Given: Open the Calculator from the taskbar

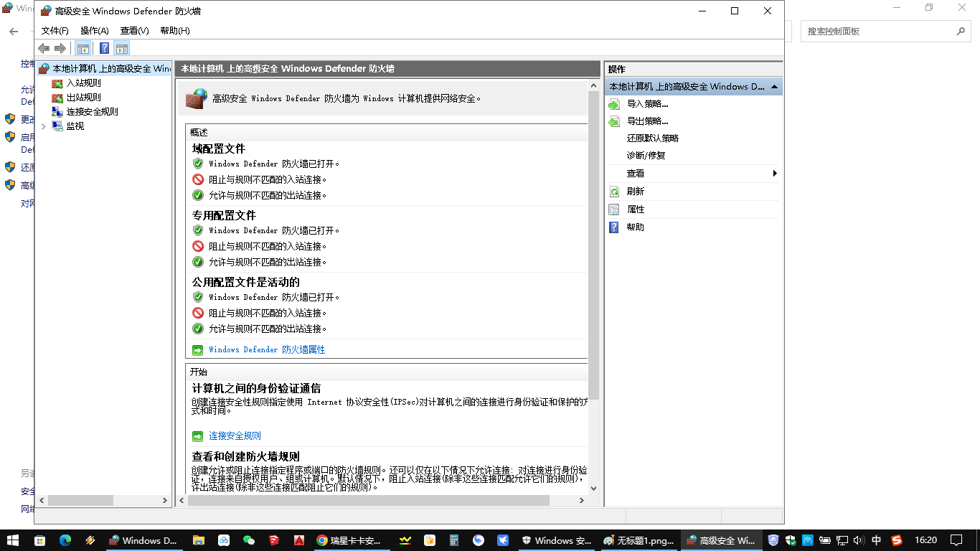Looking at the screenshot, I should click(454, 540).
